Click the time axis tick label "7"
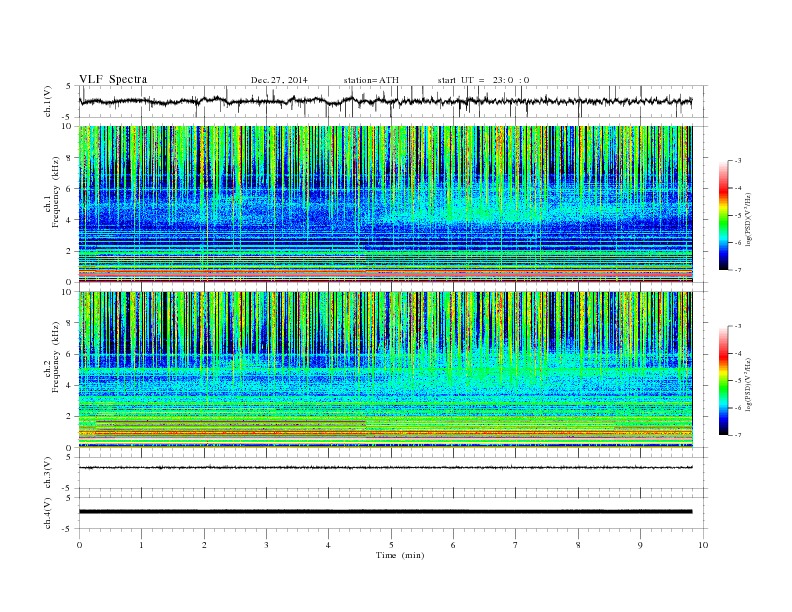The width and height of the screenshot is (792, 612). [x=516, y=545]
